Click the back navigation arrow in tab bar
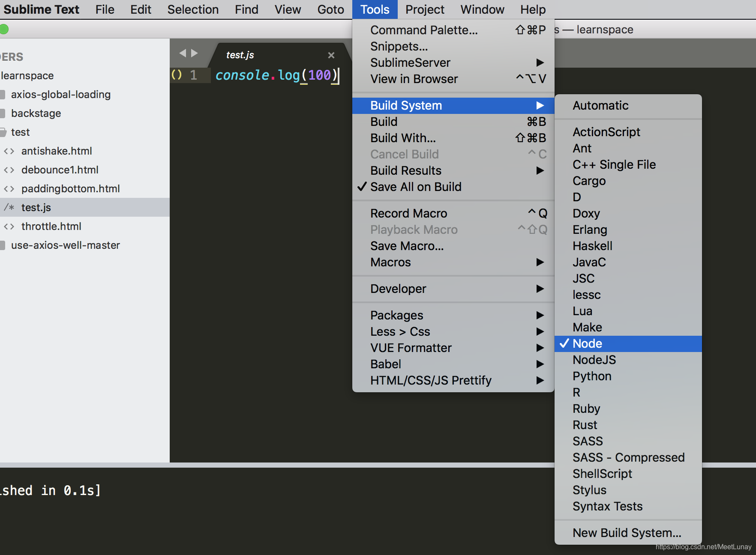Viewport: 756px width, 555px height. point(183,53)
